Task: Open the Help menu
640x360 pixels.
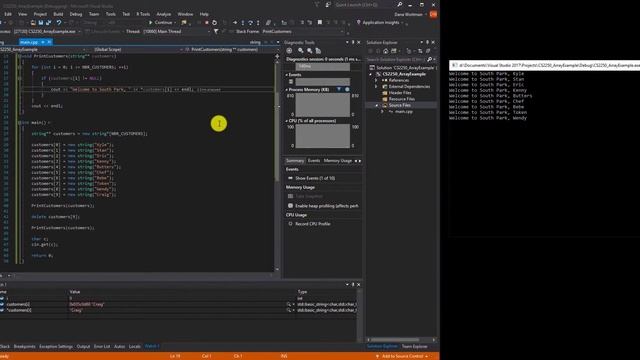Action: tap(204, 14)
